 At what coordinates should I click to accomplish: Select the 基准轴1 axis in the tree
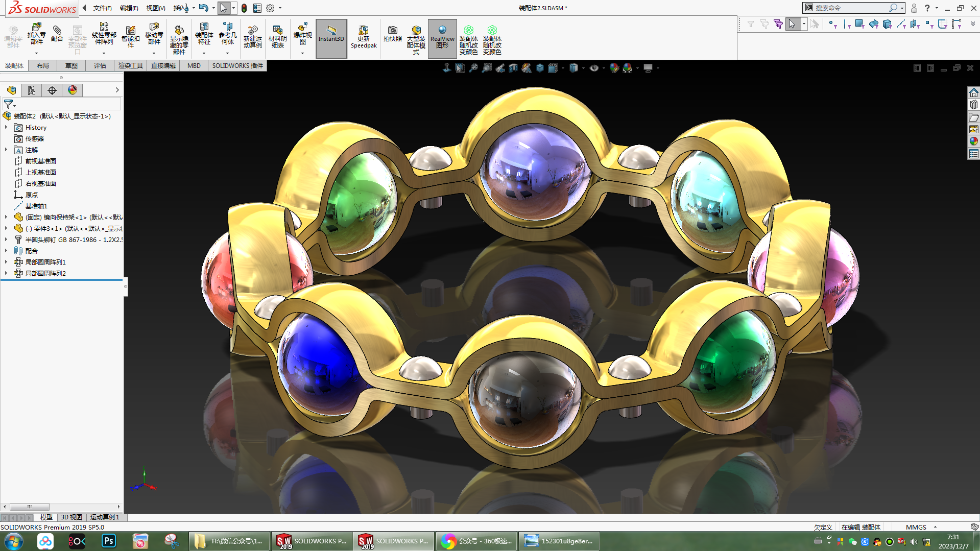(x=36, y=206)
